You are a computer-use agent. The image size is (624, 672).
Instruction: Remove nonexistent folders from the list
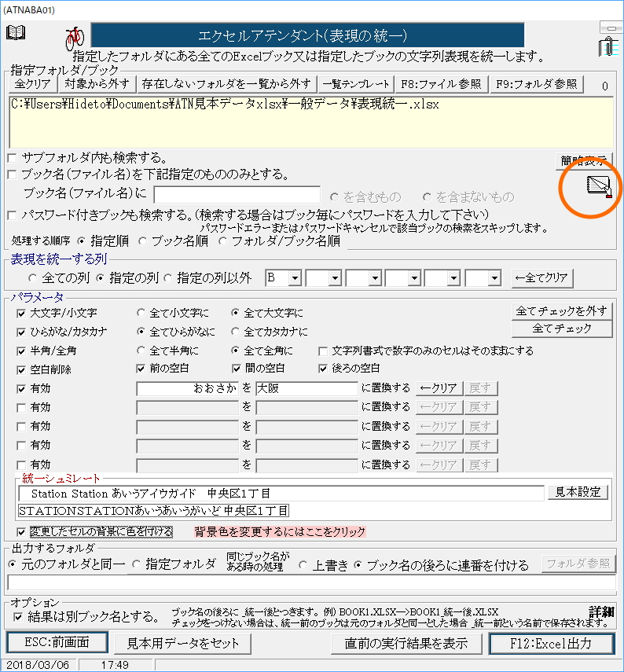pyautogui.click(x=226, y=84)
